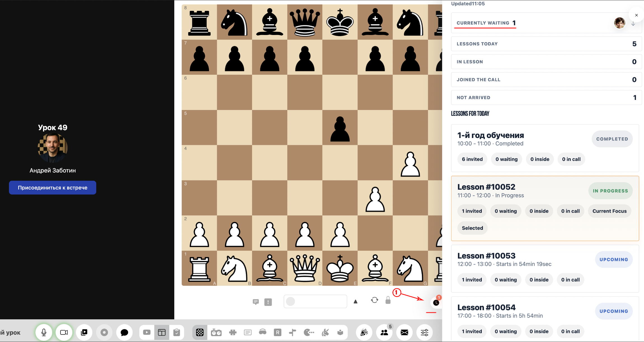Image resolution: width=644 pixels, height=342 pixels.
Task: Open the reading book tool icon
Action: (x=340, y=332)
